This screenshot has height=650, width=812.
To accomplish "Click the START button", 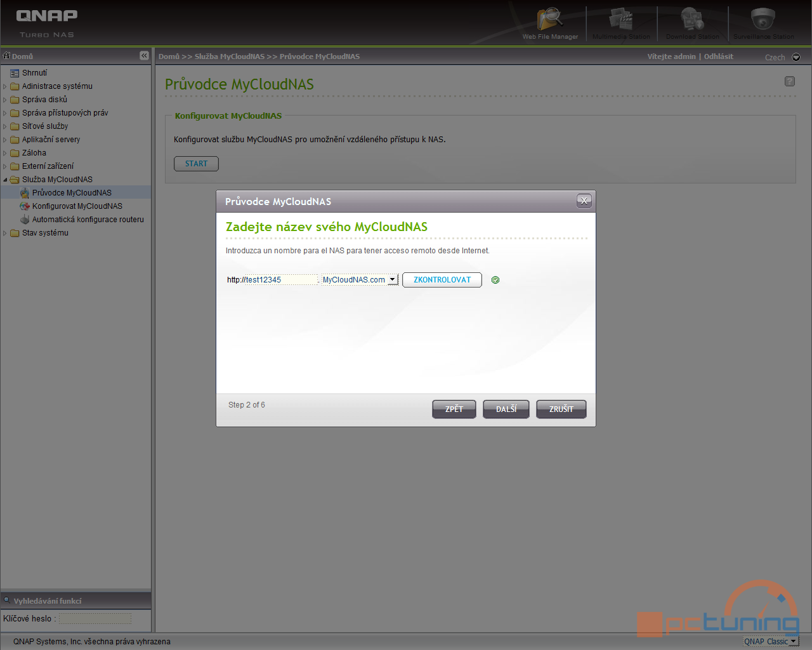I will [196, 164].
